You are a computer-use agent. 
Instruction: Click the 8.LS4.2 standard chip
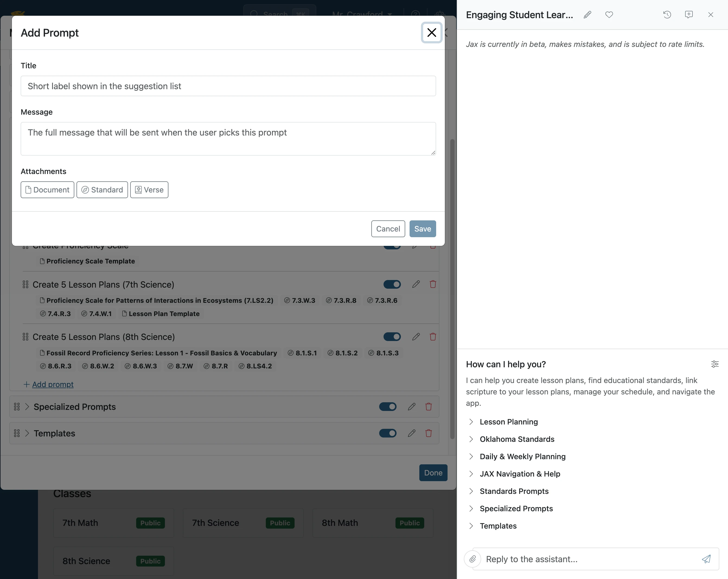pyautogui.click(x=255, y=366)
